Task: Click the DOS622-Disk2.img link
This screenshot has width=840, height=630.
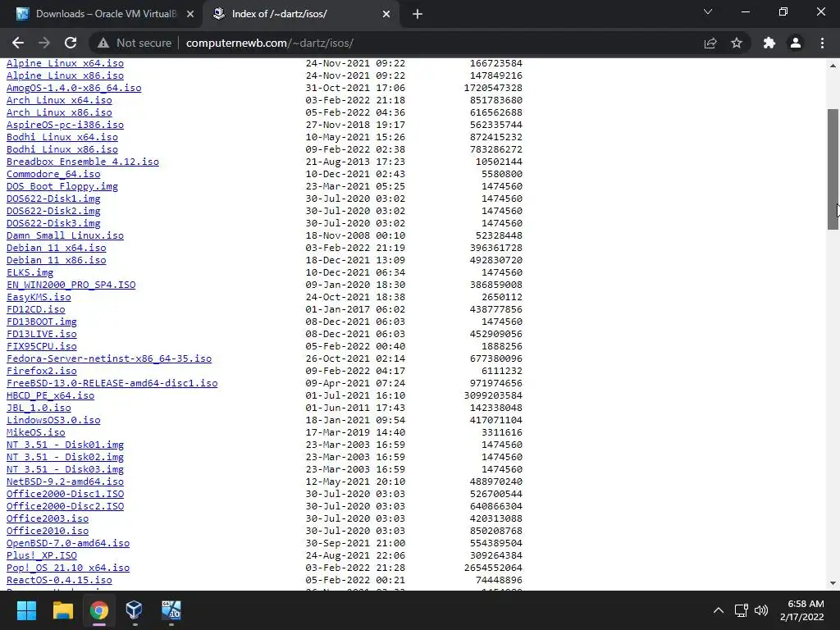Action: 53,211
